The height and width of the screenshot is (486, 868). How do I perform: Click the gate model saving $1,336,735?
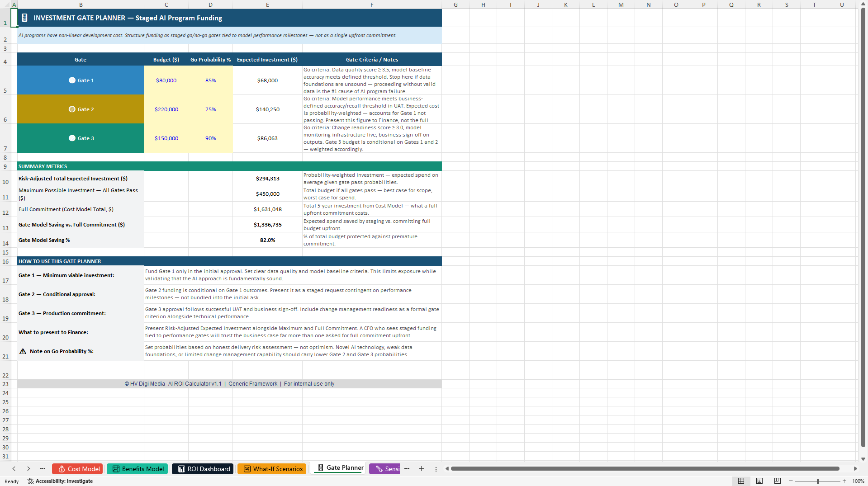coord(267,225)
